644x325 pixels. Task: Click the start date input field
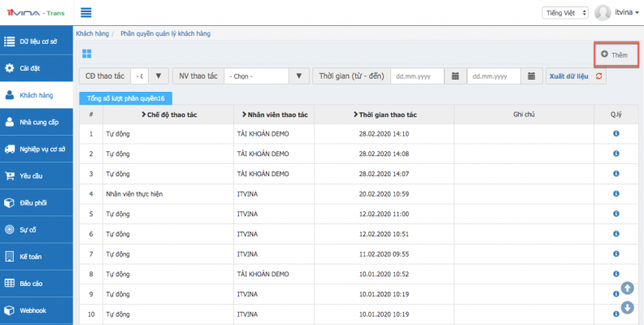tap(417, 76)
